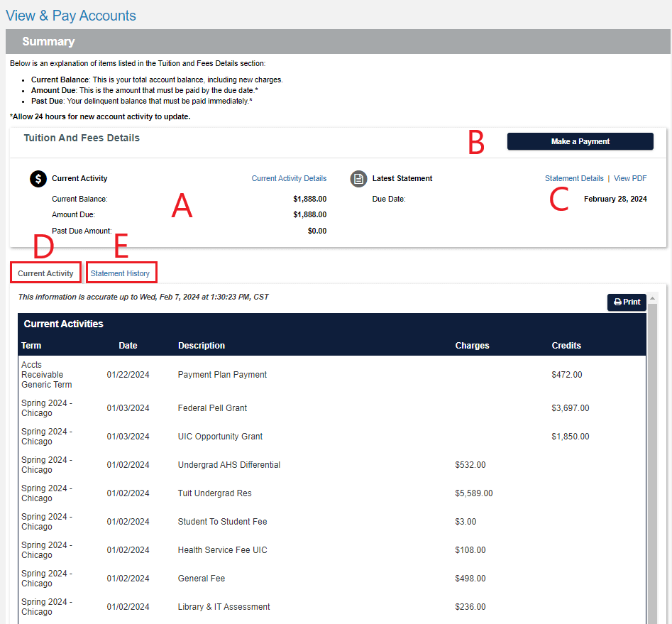The width and height of the screenshot is (672, 624).
Task: Switch to the Current Activity tab
Action: (x=45, y=273)
